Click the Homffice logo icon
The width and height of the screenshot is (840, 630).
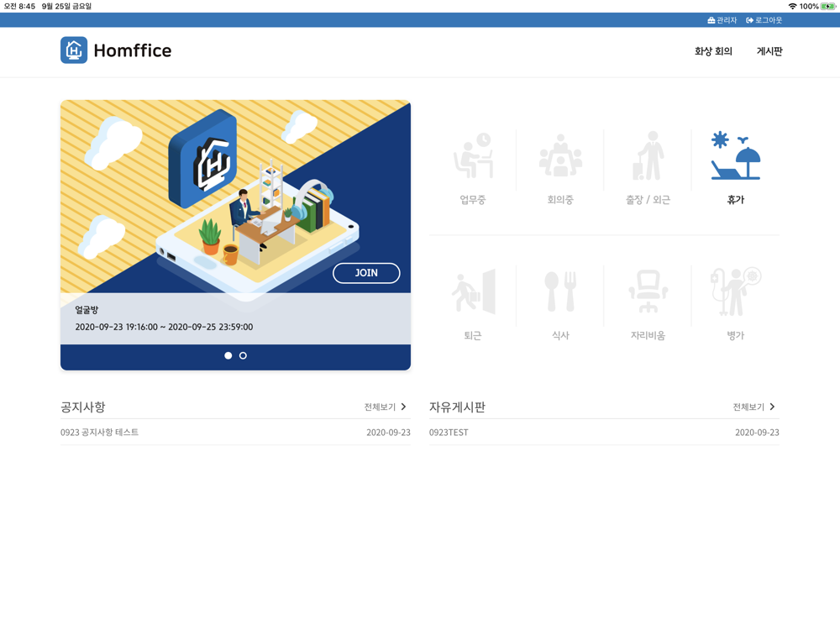coord(74,50)
